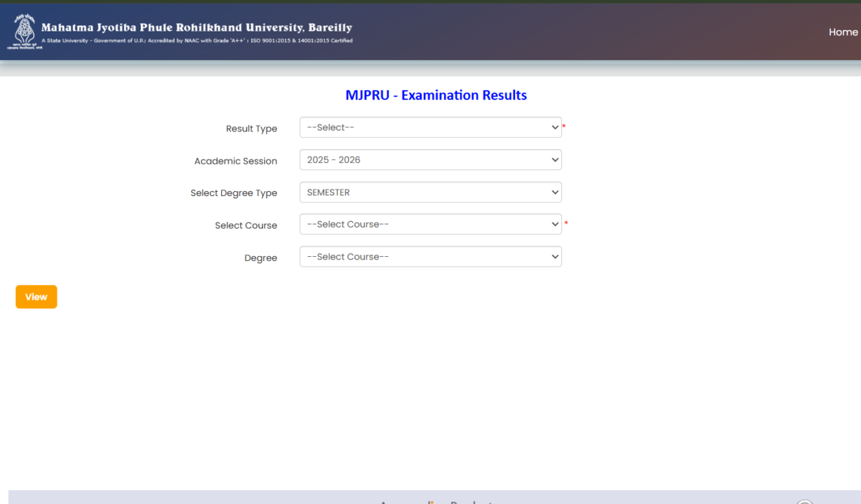Click the university emblem logo in the header
Image resolution: width=861 pixels, height=504 pixels.
pos(24,30)
